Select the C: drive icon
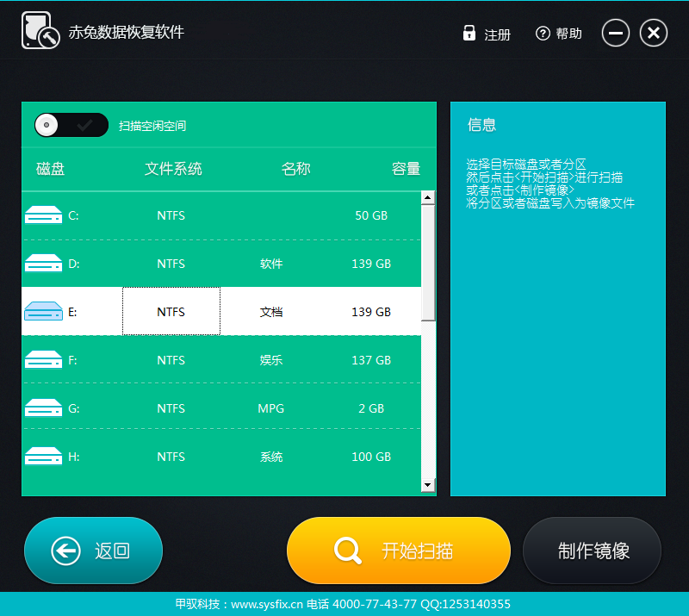Screen dimensions: 689x616 pyautogui.click(x=44, y=215)
